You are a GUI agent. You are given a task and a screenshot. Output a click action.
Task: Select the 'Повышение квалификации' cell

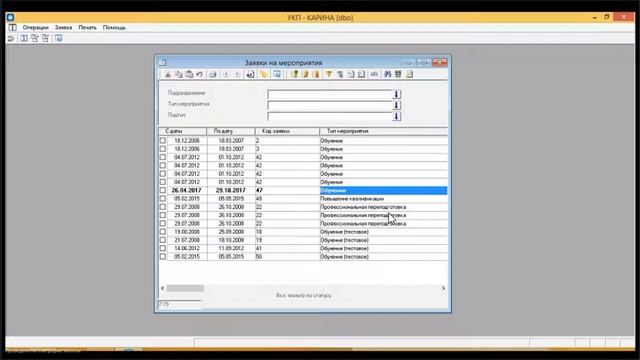click(384, 199)
